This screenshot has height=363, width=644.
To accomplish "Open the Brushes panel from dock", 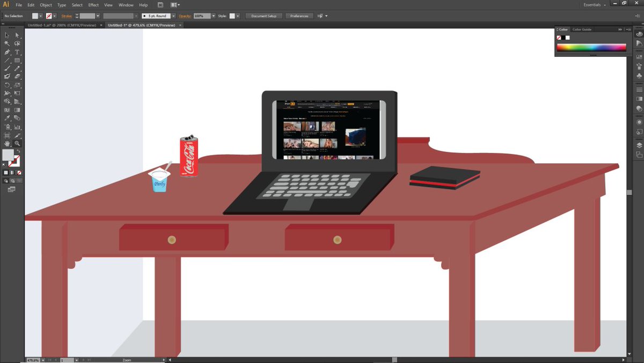I will pos(639,66).
